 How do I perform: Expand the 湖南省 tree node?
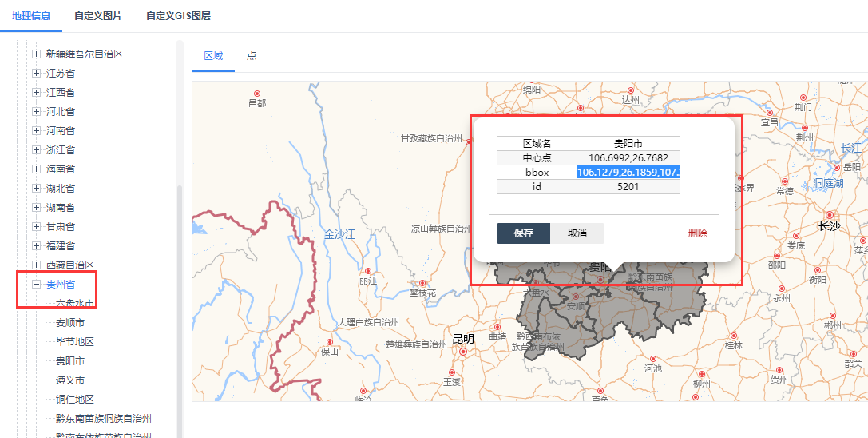tap(37, 207)
